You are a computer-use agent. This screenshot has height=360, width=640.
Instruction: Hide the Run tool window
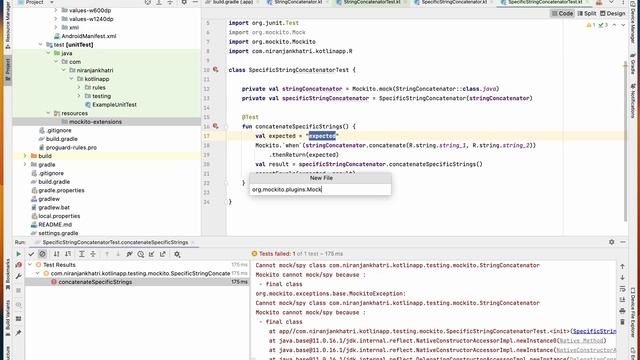tap(623, 242)
